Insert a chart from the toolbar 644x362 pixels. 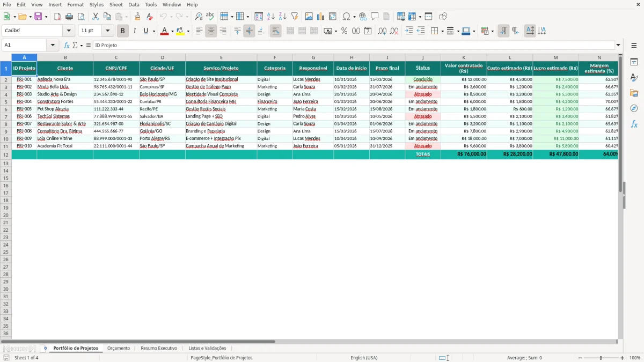pyautogui.click(x=321, y=17)
